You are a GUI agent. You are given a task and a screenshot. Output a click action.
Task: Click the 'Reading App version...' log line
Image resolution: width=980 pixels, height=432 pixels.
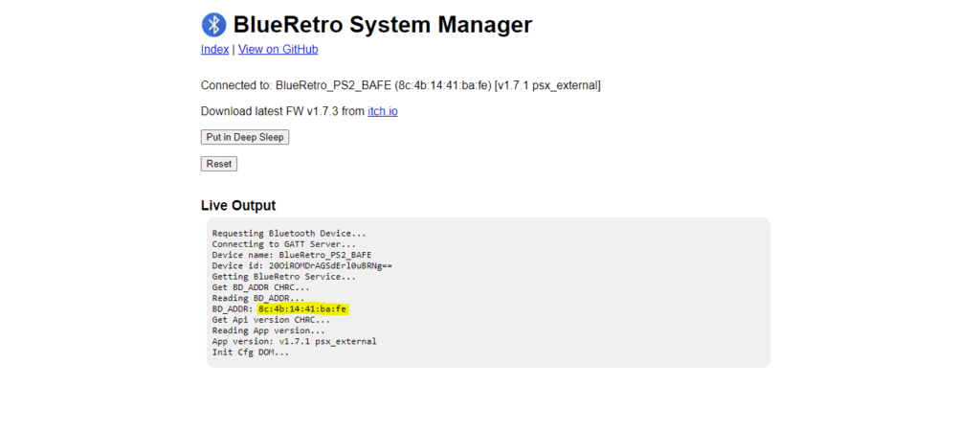click(x=268, y=330)
